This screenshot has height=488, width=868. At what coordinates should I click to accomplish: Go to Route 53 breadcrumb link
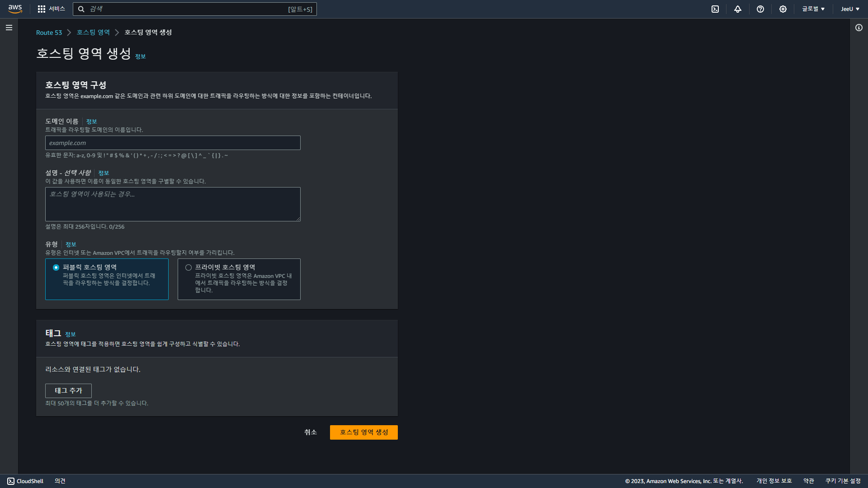click(x=49, y=33)
